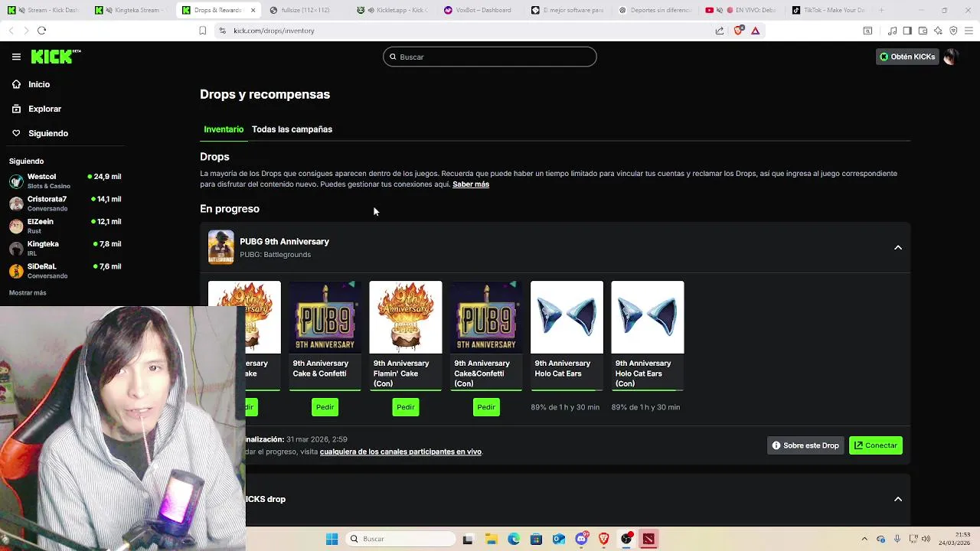Viewport: 980px width, 551px height.
Task: Click the Kick search field
Action: coord(490,57)
